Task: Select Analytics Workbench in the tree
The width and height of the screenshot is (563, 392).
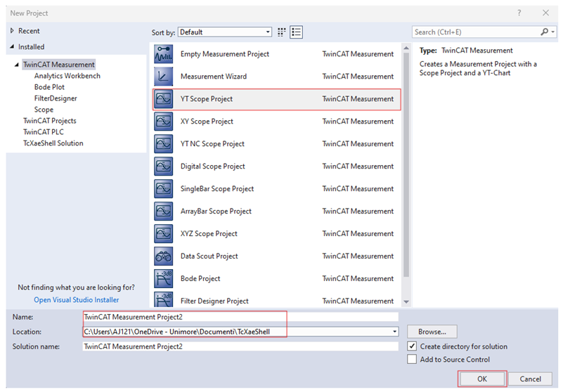Action: tap(67, 76)
